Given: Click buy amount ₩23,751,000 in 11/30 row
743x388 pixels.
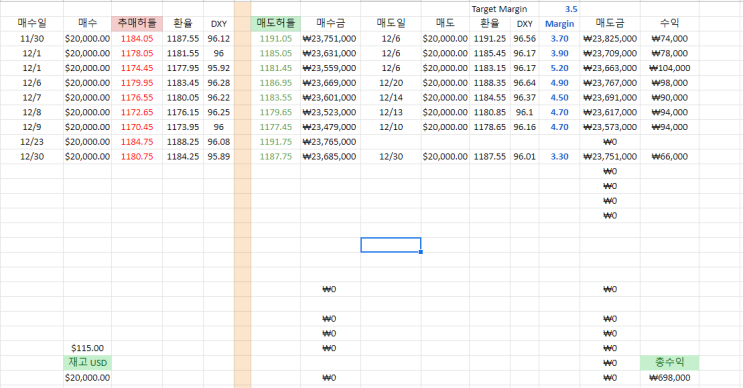Looking at the screenshot, I should coord(330,38).
